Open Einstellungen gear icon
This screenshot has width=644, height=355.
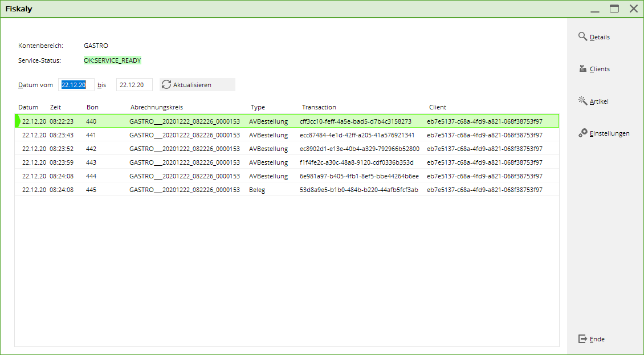[x=582, y=133]
